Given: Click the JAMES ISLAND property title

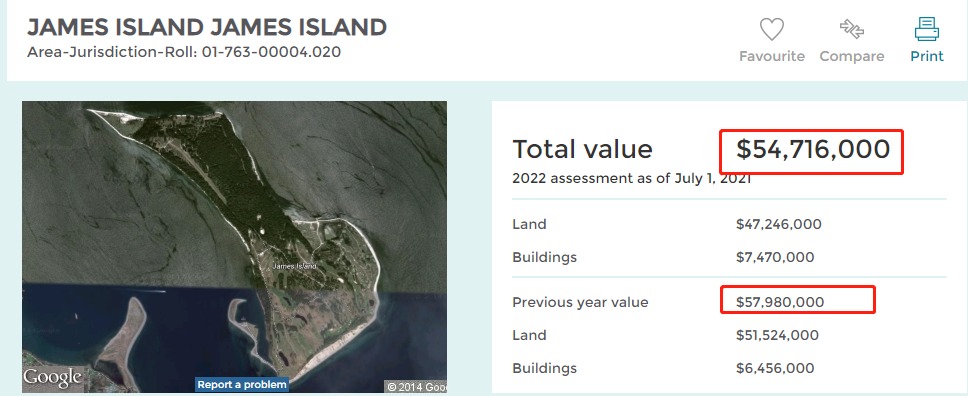Looking at the screenshot, I should tap(207, 27).
